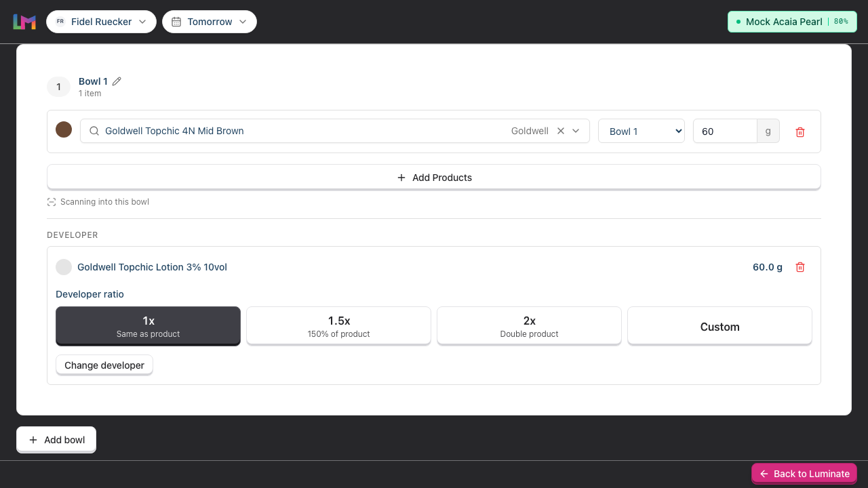Click the 1 item count text

pyautogui.click(x=90, y=94)
